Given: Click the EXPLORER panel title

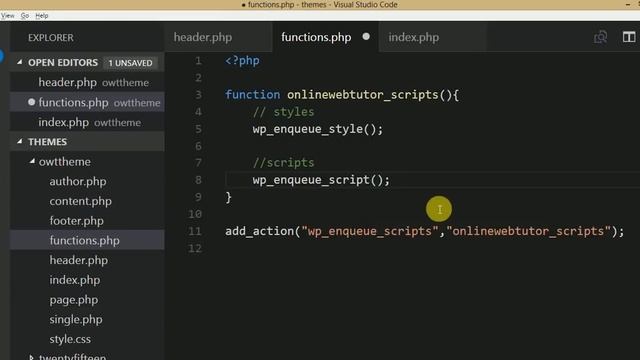Looking at the screenshot, I should click(x=51, y=38).
